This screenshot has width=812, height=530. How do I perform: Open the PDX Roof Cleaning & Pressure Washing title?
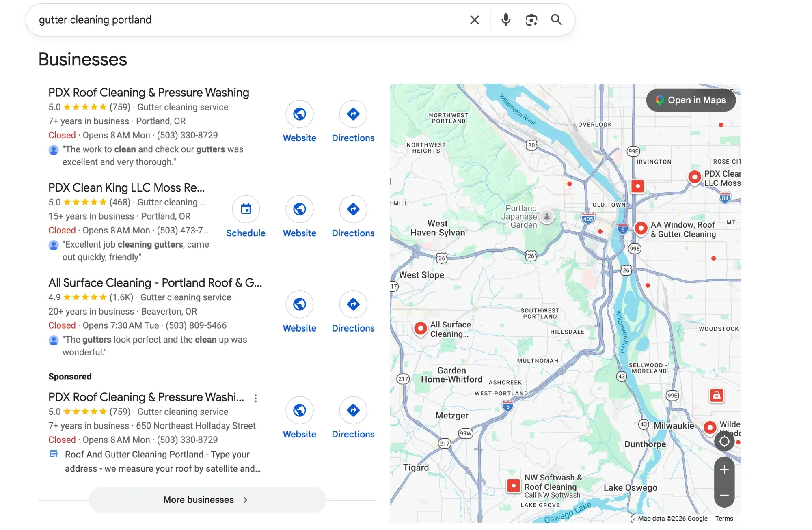(x=149, y=93)
